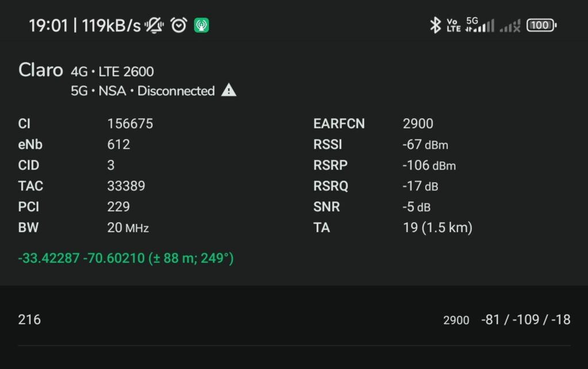Tap the battery 100 indicator

tap(541, 25)
